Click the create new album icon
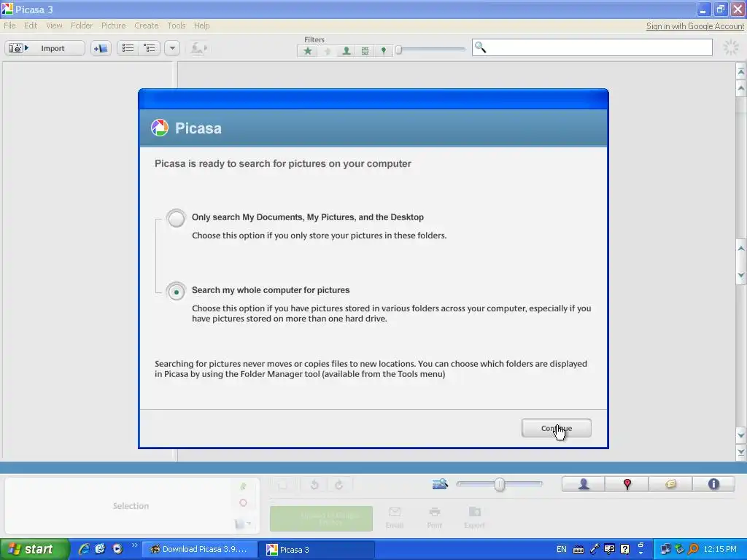Image resolution: width=747 pixels, height=560 pixels. click(101, 48)
